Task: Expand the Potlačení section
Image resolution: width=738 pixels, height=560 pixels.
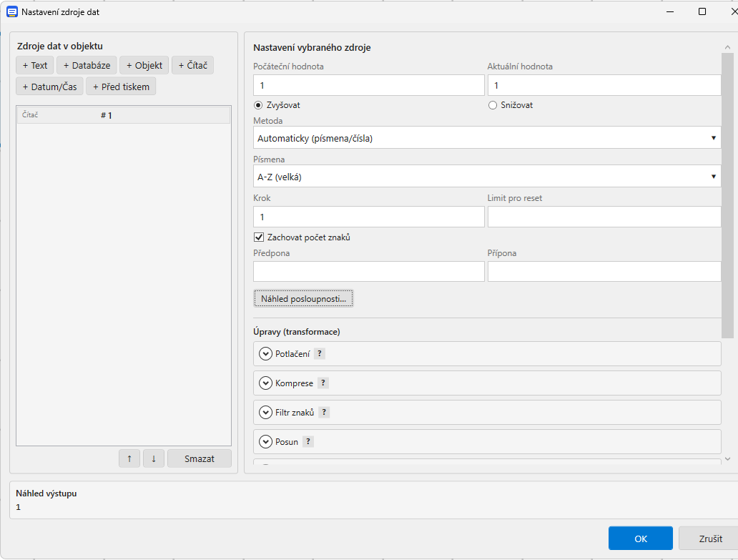Action: point(265,354)
